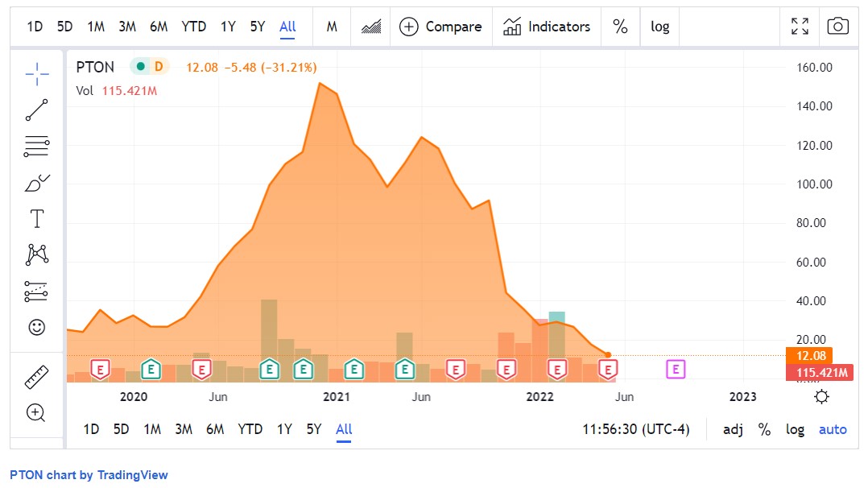Viewport: 868px width, 488px height.
Task: Select YTD range in top toolbar
Action: point(194,27)
